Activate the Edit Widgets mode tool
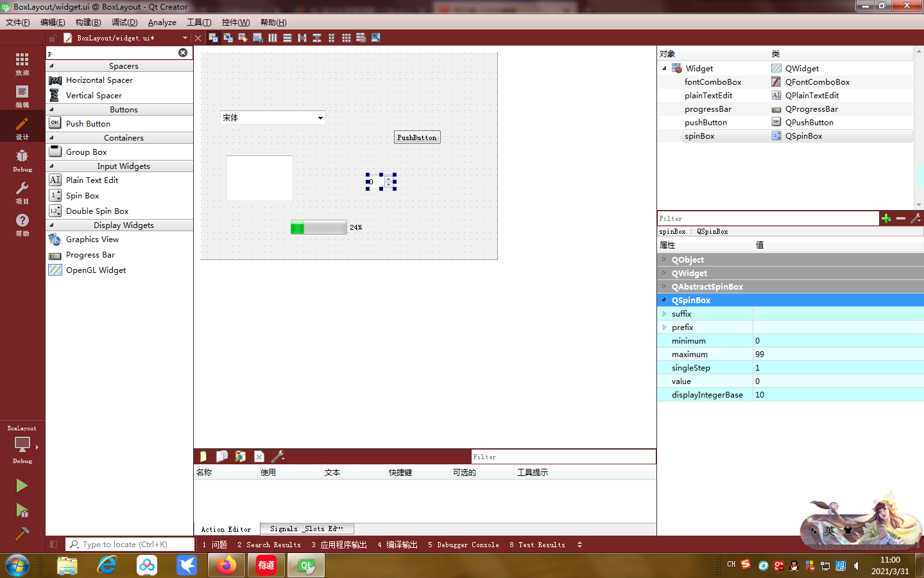This screenshot has height=578, width=924. (214, 37)
